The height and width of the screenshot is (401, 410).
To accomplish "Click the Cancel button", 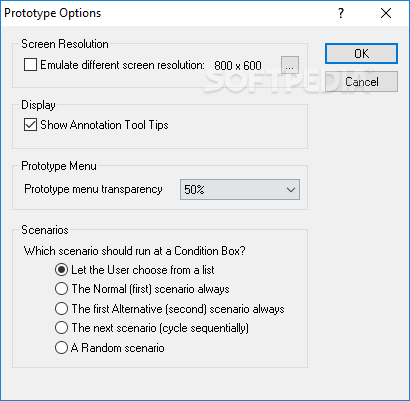I will coord(361,82).
